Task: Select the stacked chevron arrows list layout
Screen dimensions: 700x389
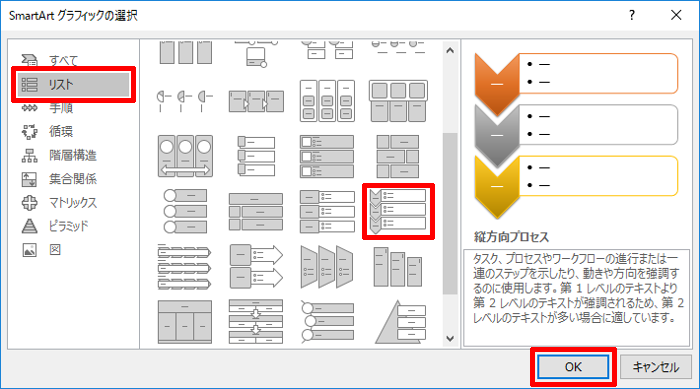Action: coord(184,267)
